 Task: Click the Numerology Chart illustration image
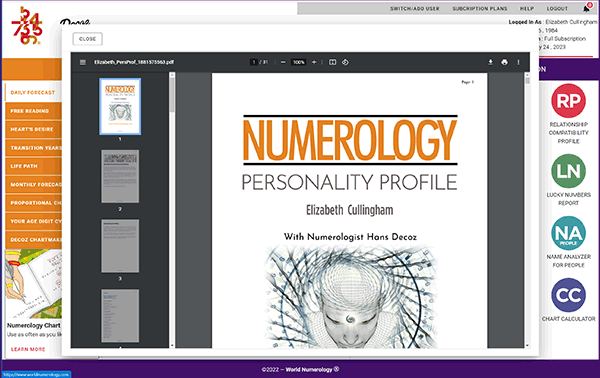(x=33, y=284)
